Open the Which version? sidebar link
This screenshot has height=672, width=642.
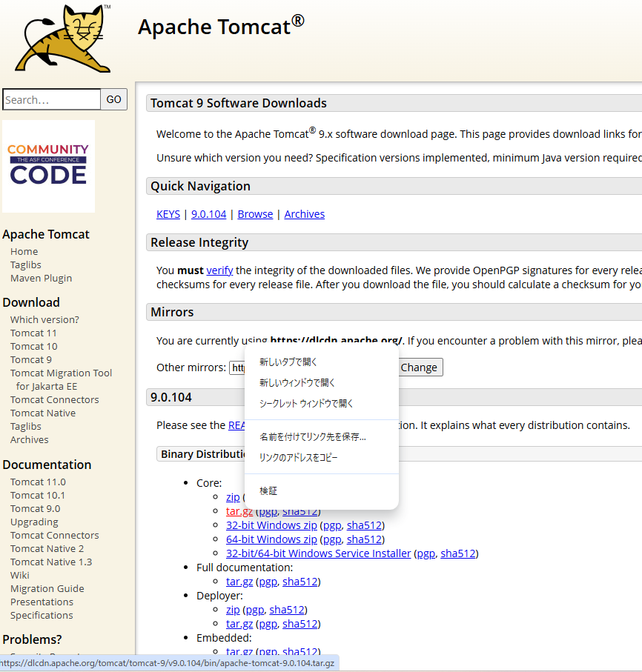[44, 319]
